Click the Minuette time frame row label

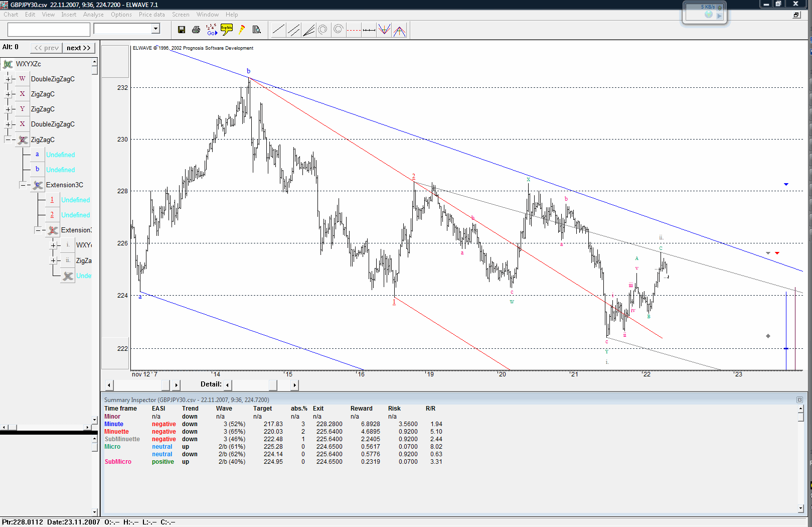116,432
